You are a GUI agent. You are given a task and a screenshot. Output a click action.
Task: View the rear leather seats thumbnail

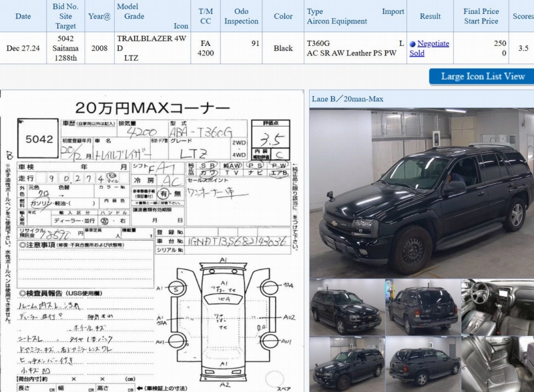point(497,363)
